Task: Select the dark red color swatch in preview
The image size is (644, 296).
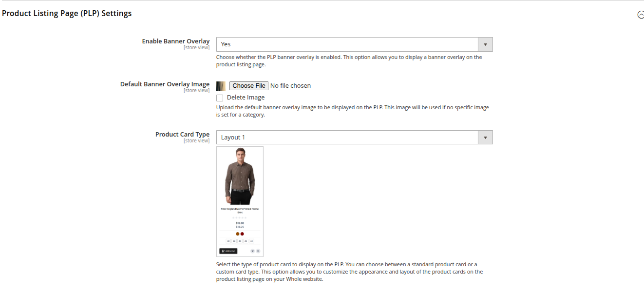Action: click(x=242, y=234)
